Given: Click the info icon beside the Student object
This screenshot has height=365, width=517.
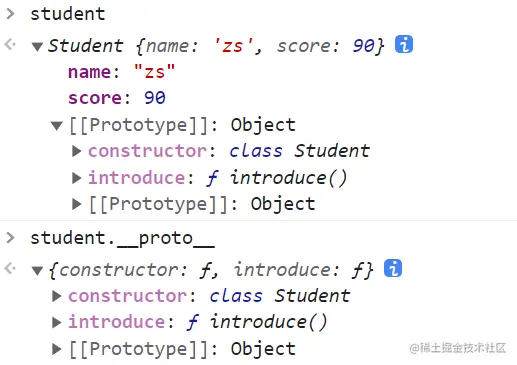Looking at the screenshot, I should coord(404,44).
